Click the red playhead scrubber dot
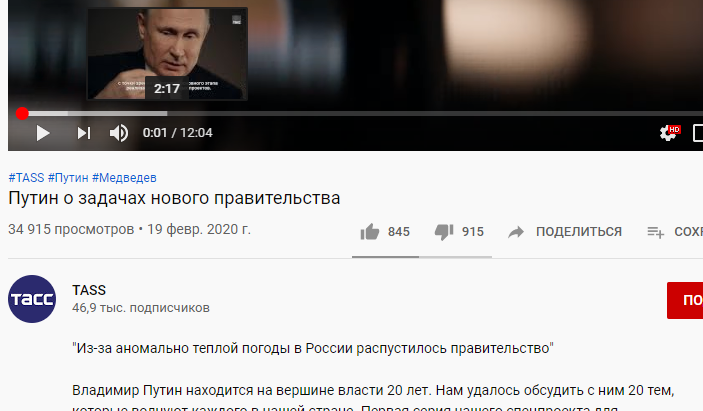Viewport: 703px width, 411px height. tap(22, 114)
